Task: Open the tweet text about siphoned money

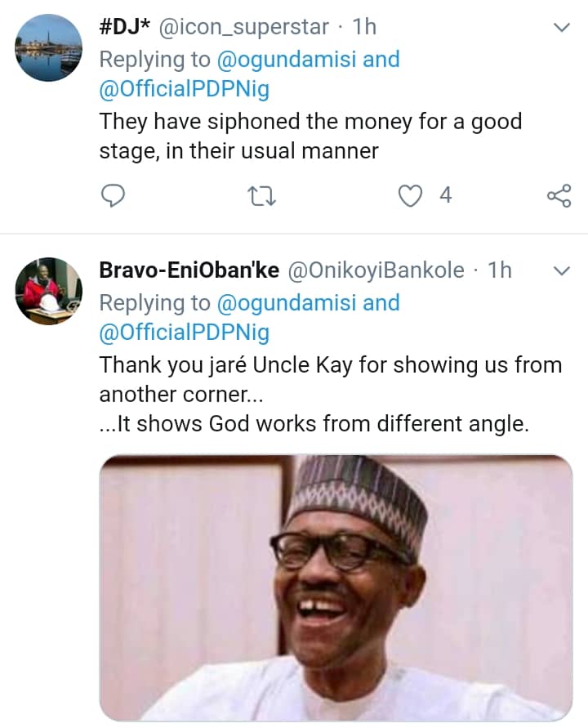Action: pos(310,136)
